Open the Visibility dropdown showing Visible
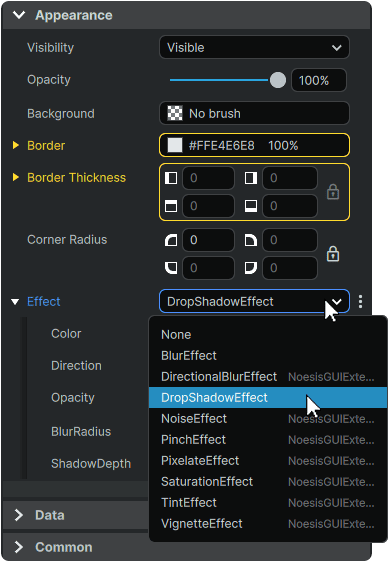 254,47
